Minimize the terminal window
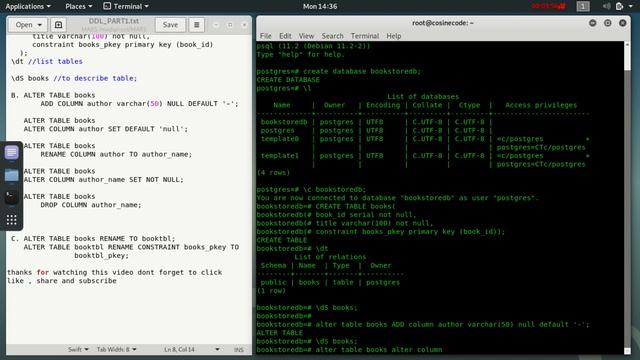Image resolution: width=640 pixels, height=360 pixels. coord(593,23)
